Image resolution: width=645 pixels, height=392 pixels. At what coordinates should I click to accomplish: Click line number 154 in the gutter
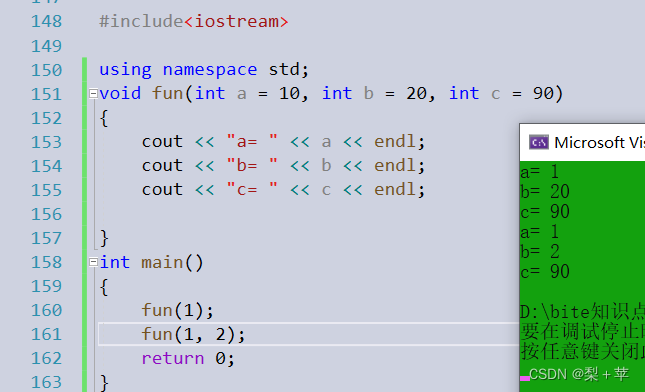click(46, 166)
